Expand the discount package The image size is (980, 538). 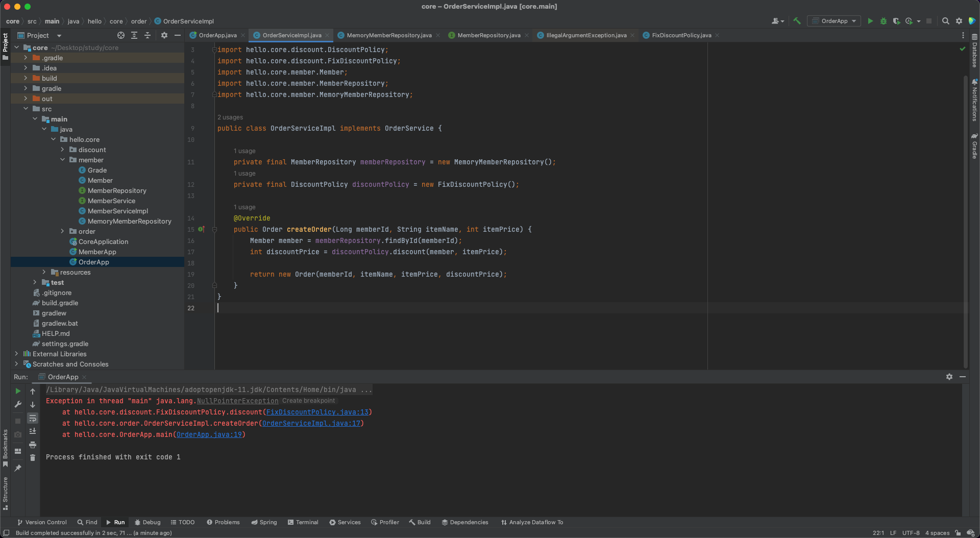pos(62,150)
